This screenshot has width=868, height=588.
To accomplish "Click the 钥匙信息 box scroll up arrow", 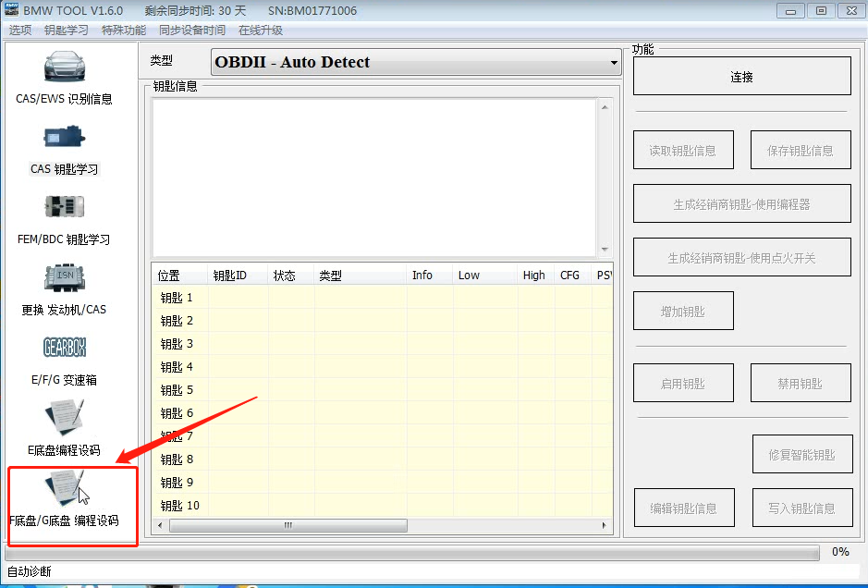I will [605, 107].
